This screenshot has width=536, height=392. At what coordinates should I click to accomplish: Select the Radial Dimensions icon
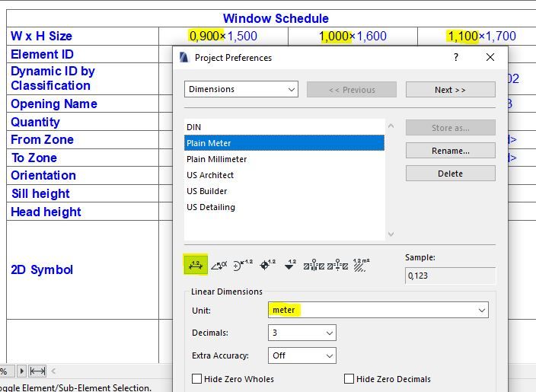pyautogui.click(x=243, y=265)
